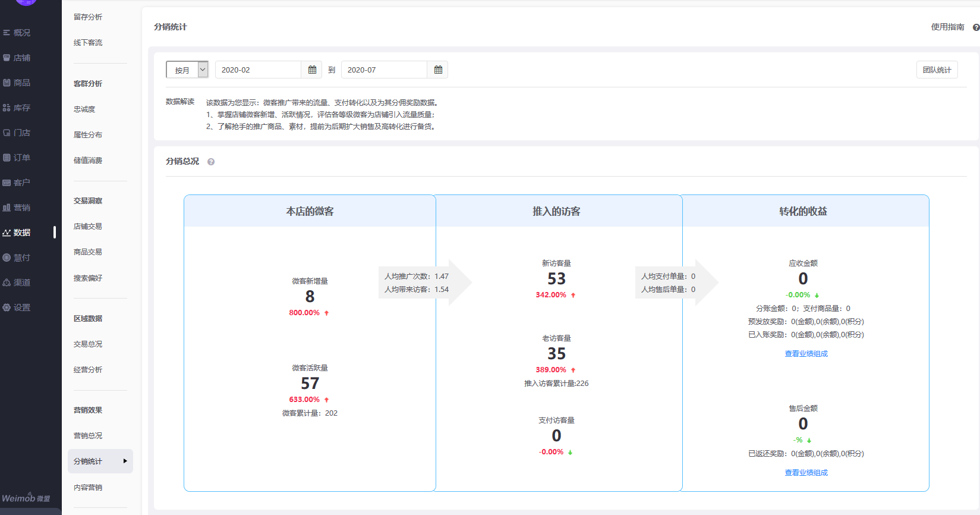
Task: Click the 团队统计 button
Action: (937, 70)
